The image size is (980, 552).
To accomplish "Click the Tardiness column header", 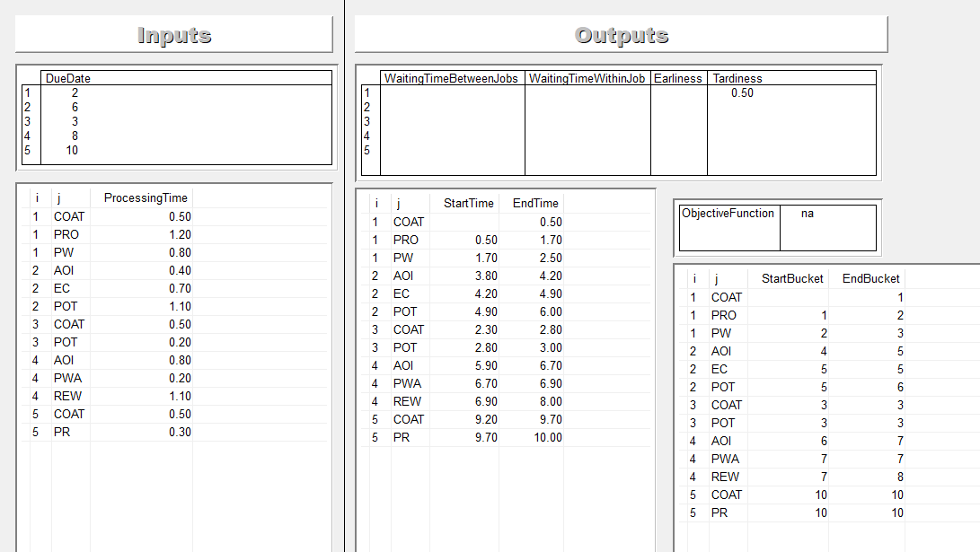I will tap(737, 78).
